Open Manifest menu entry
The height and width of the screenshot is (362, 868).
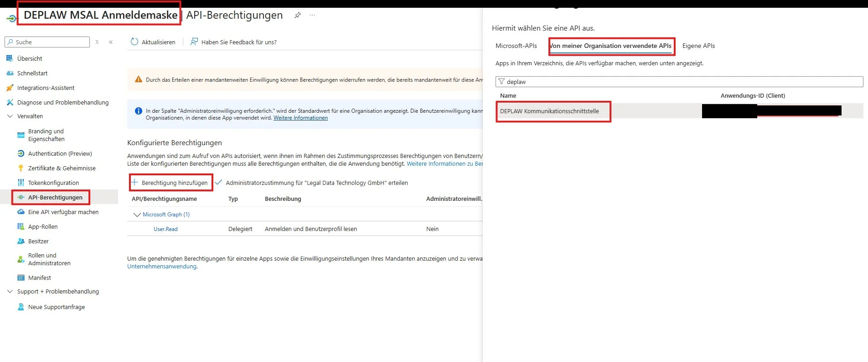pyautogui.click(x=40, y=278)
